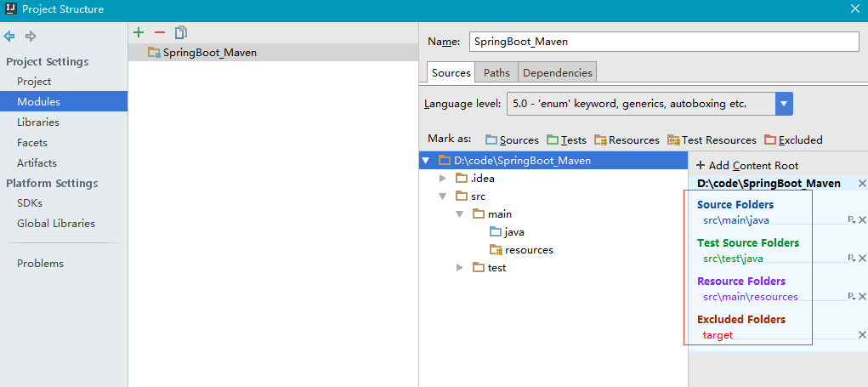Viewport: 868px width, 387px height.
Task: Select the java source folder in tree
Action: click(507, 232)
